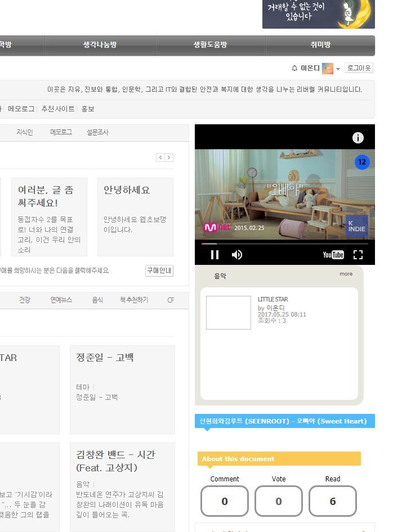Open 홍보 link
This screenshot has height=532, width=402.
(x=88, y=109)
